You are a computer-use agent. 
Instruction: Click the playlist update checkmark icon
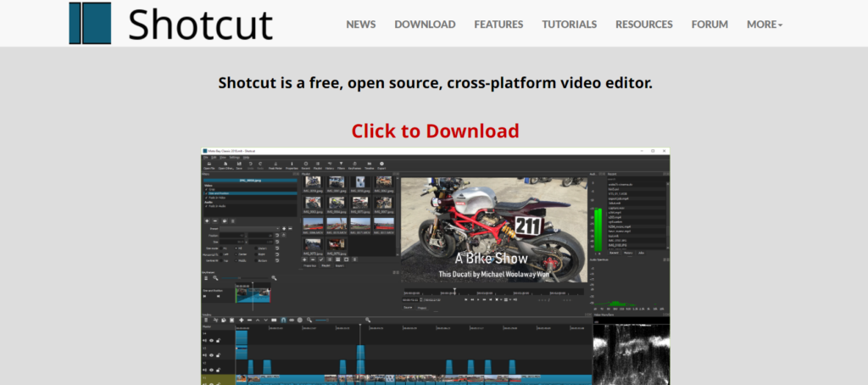[321, 259]
